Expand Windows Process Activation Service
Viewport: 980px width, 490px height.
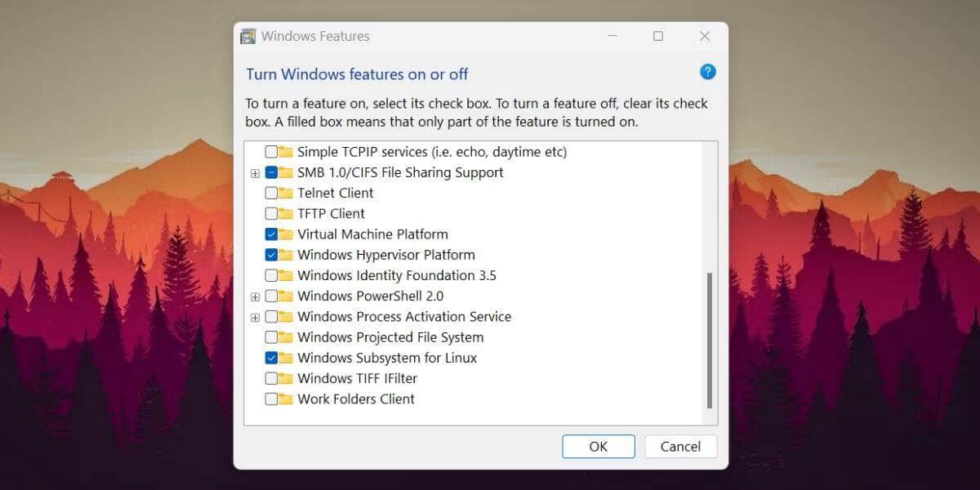pyautogui.click(x=255, y=316)
